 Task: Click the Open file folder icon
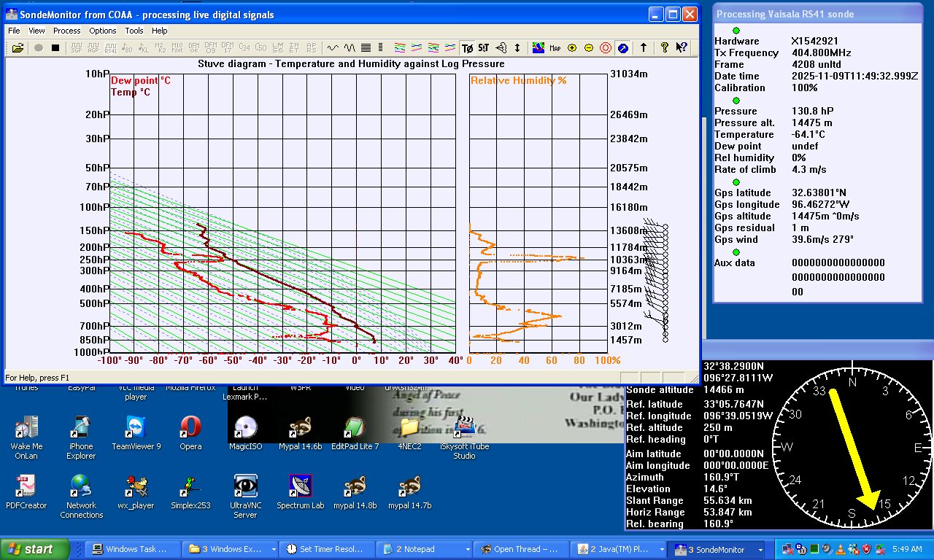pyautogui.click(x=18, y=48)
